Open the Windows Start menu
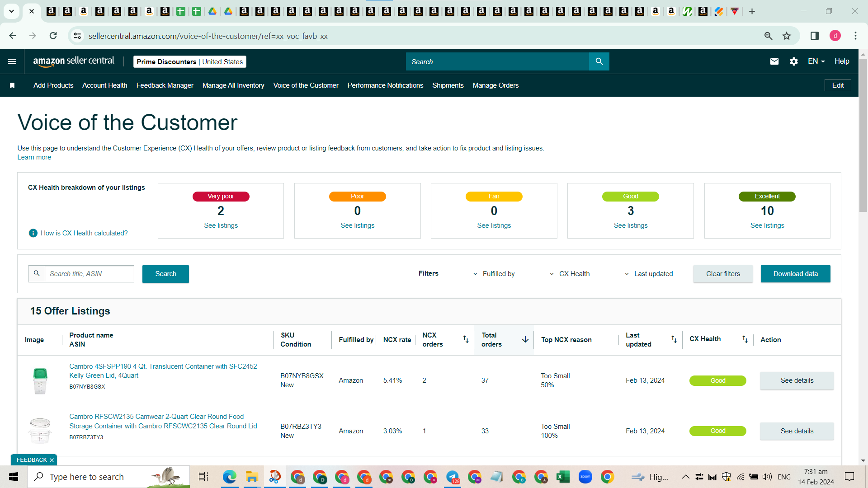This screenshot has height=488, width=868. click(x=14, y=477)
